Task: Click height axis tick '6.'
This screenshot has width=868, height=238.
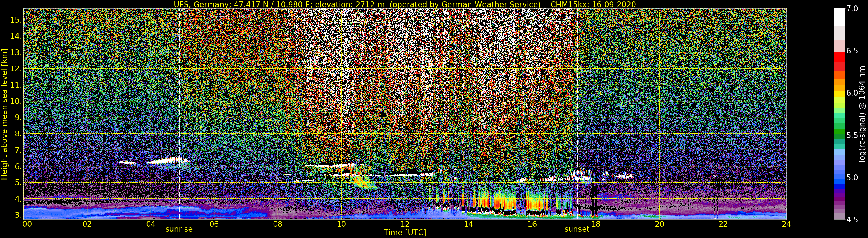Action: click(x=18, y=166)
